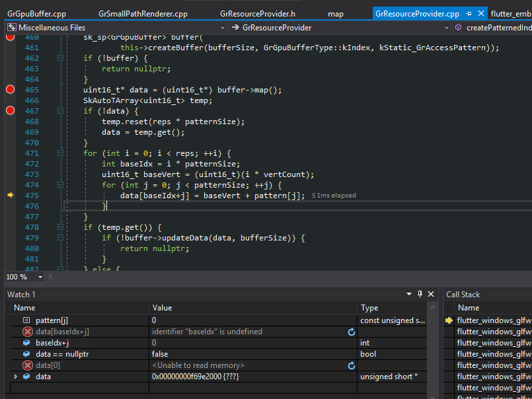Pin the Watch 1 panel
The image size is (532, 399).
tap(419, 294)
